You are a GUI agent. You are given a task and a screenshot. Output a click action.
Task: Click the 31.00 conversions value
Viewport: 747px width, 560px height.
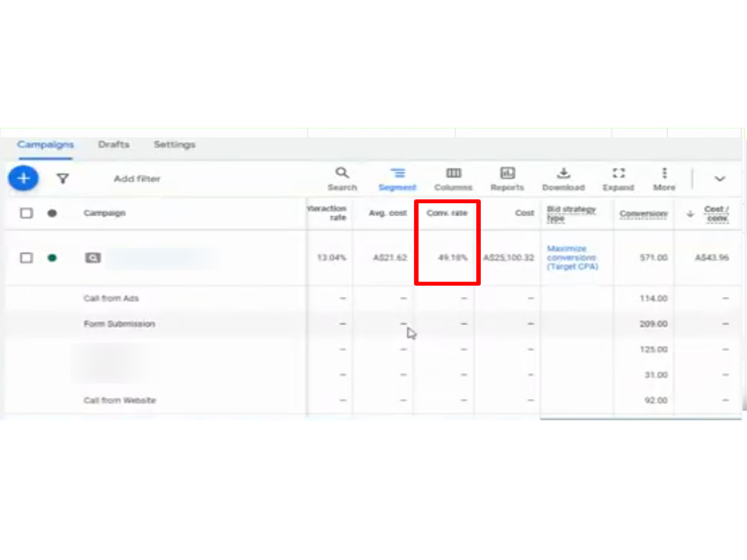coord(656,376)
